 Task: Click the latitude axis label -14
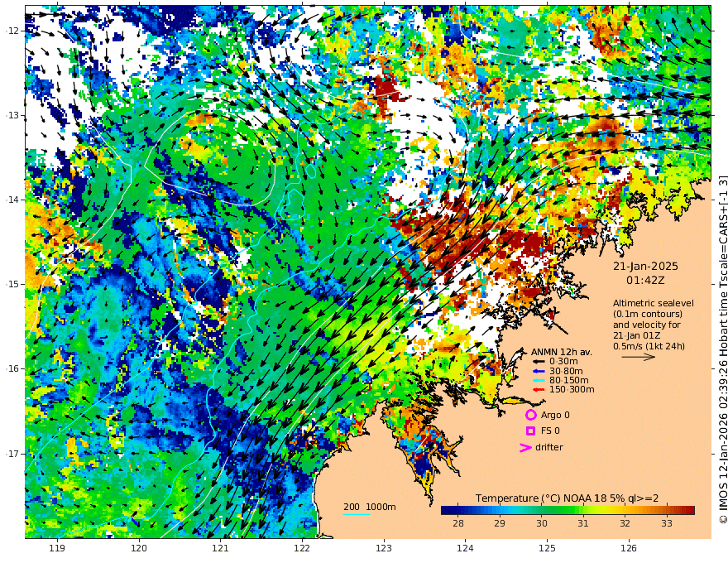tap(12, 200)
